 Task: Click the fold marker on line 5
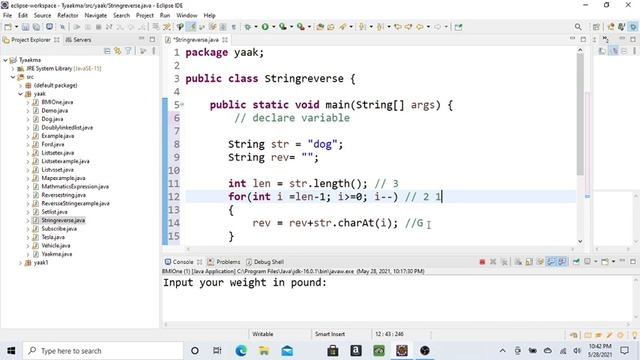182,104
